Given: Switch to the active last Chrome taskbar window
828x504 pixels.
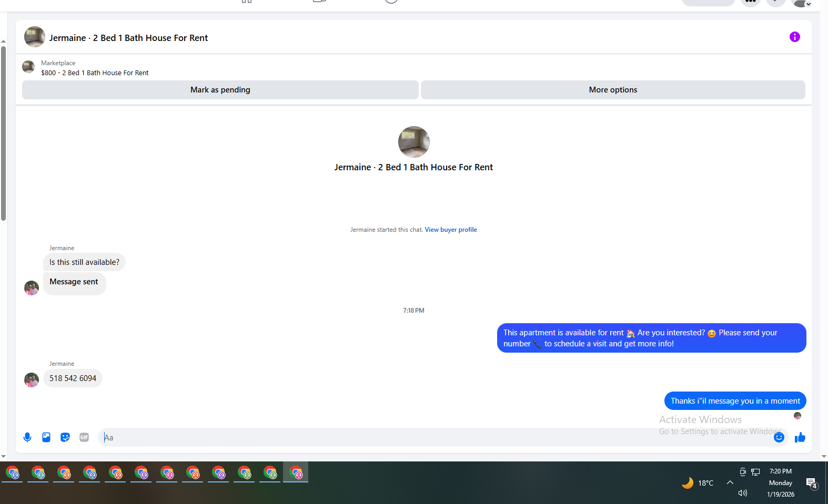Looking at the screenshot, I should (296, 473).
